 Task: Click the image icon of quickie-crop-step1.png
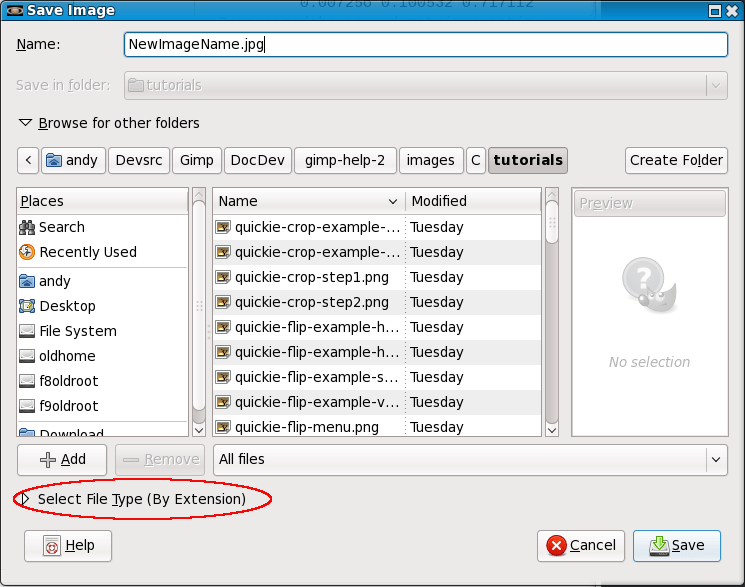tap(223, 277)
